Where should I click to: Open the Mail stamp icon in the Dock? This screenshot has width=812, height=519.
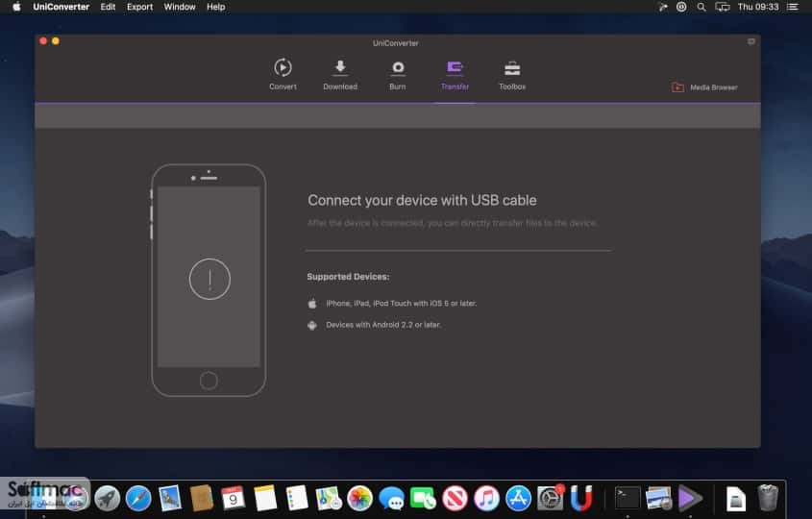pos(170,498)
